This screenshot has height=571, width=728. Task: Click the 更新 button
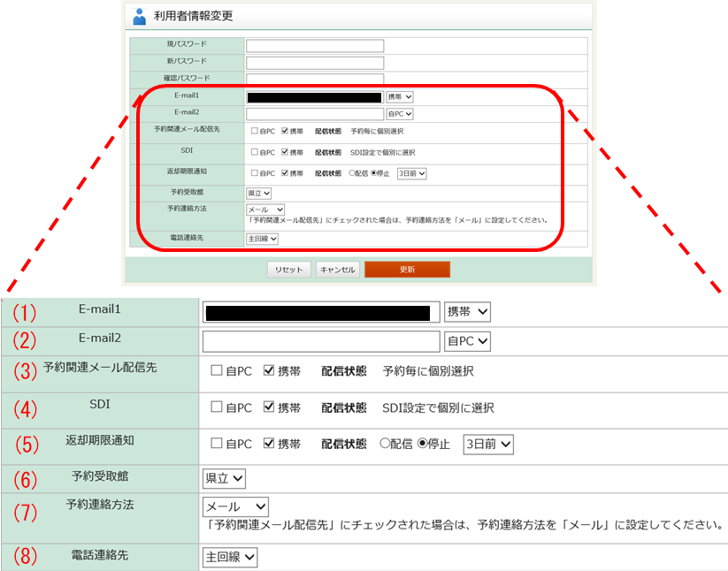408,270
